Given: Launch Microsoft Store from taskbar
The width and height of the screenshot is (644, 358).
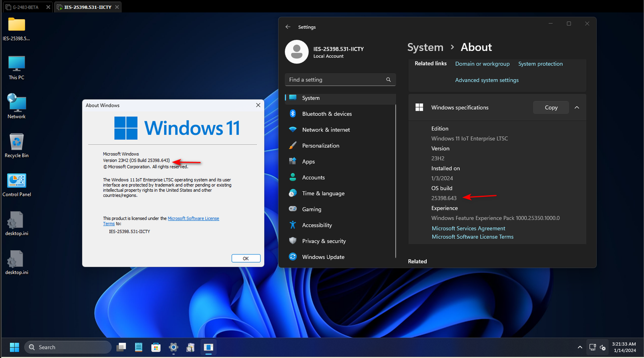Looking at the screenshot, I should [x=156, y=347].
